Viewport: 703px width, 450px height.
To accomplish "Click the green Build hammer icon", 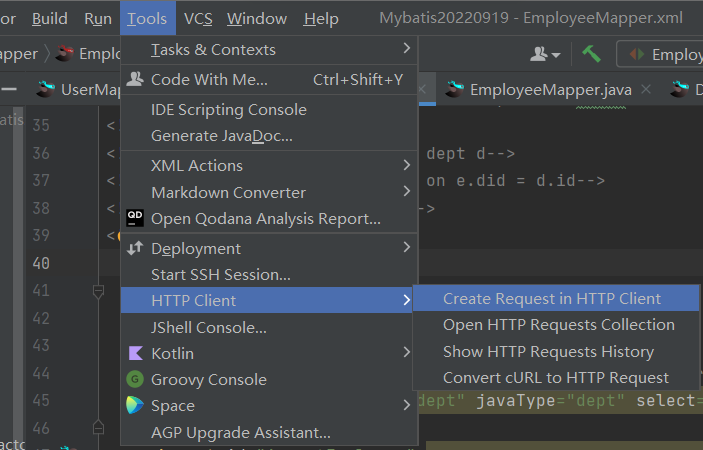I will click(x=591, y=54).
